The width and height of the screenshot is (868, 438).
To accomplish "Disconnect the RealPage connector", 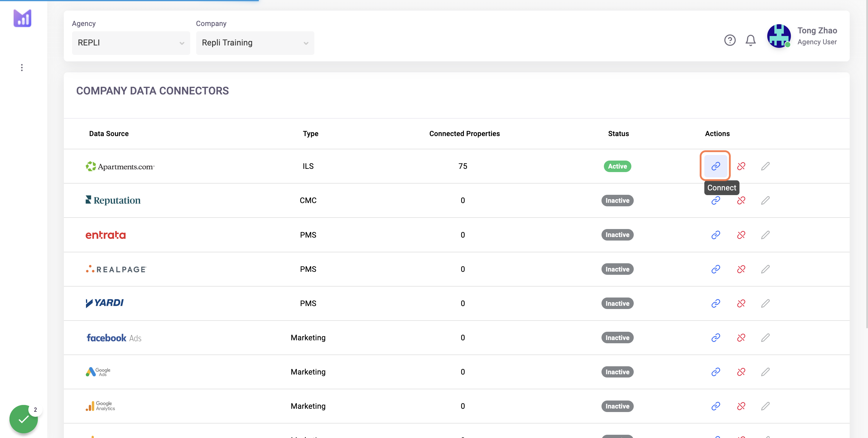I will pyautogui.click(x=741, y=269).
